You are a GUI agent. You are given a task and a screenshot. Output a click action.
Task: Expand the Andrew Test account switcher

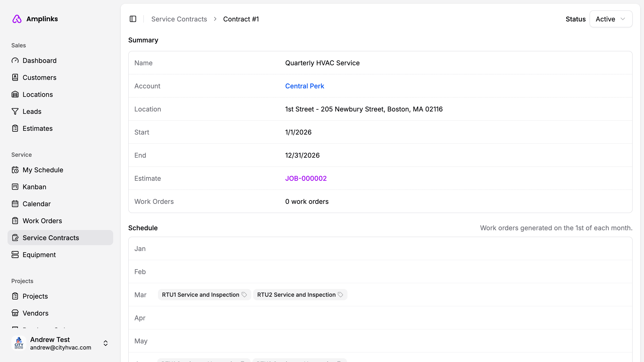coord(106,343)
